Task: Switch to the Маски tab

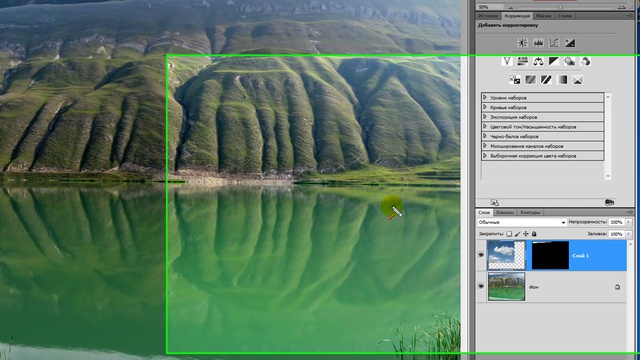Action: click(543, 16)
